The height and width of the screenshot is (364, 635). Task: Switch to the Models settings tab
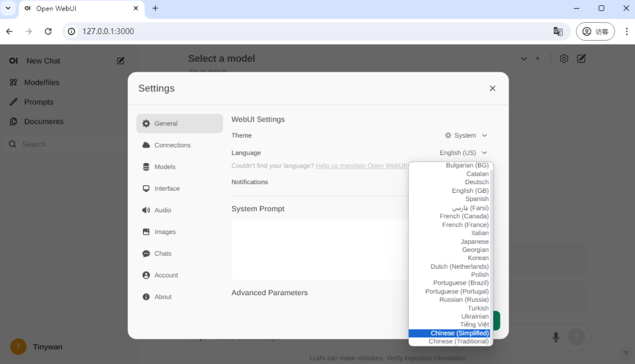(165, 167)
